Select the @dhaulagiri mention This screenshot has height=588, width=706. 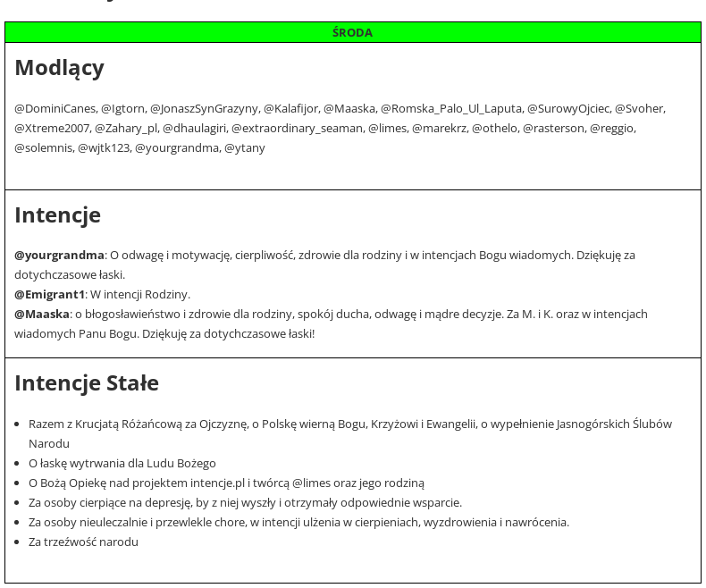[x=194, y=128]
